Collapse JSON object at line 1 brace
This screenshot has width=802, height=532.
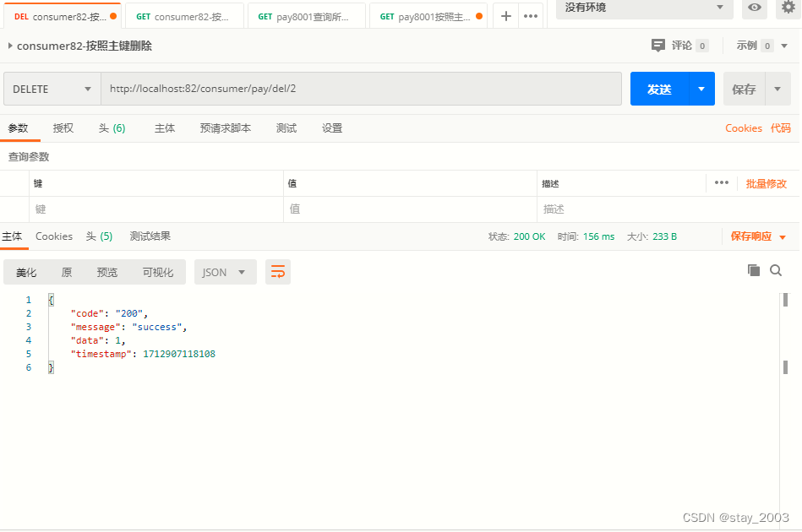click(51, 300)
